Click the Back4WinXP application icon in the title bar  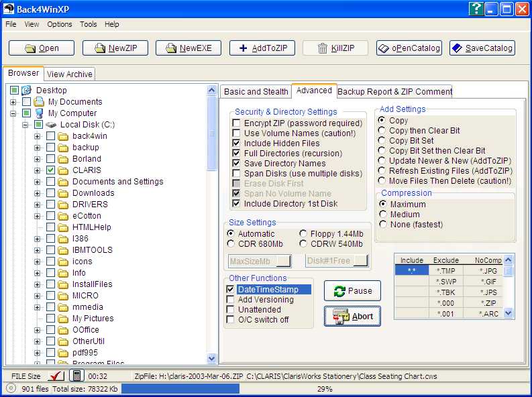[9, 9]
